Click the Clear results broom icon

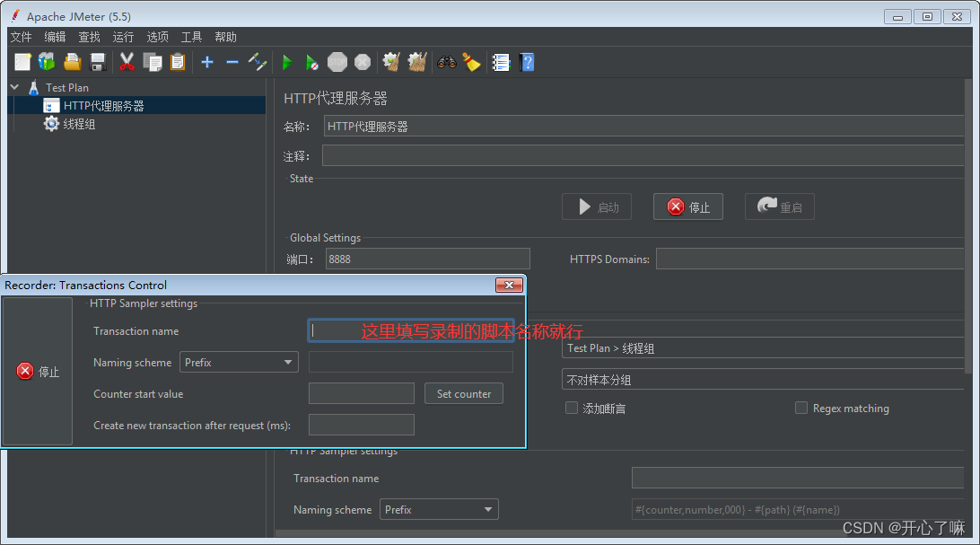click(392, 62)
